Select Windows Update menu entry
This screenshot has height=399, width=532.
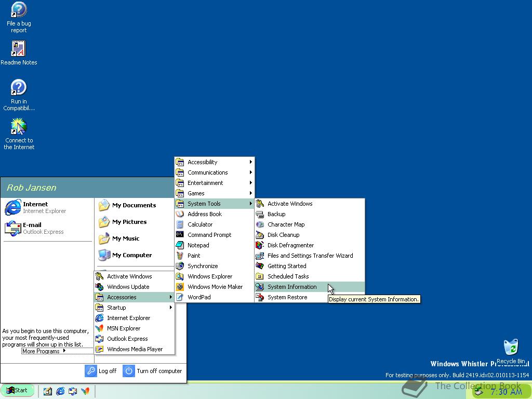(x=135, y=287)
